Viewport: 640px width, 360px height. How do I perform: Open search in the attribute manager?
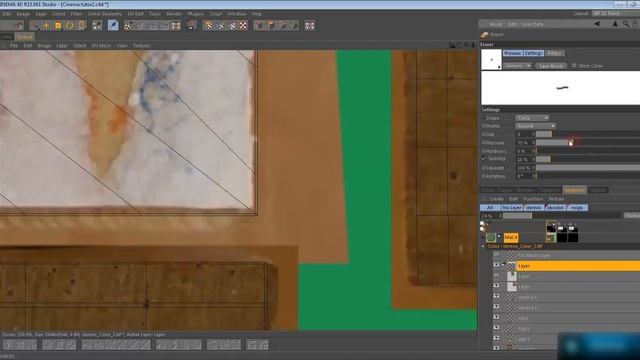(626, 24)
